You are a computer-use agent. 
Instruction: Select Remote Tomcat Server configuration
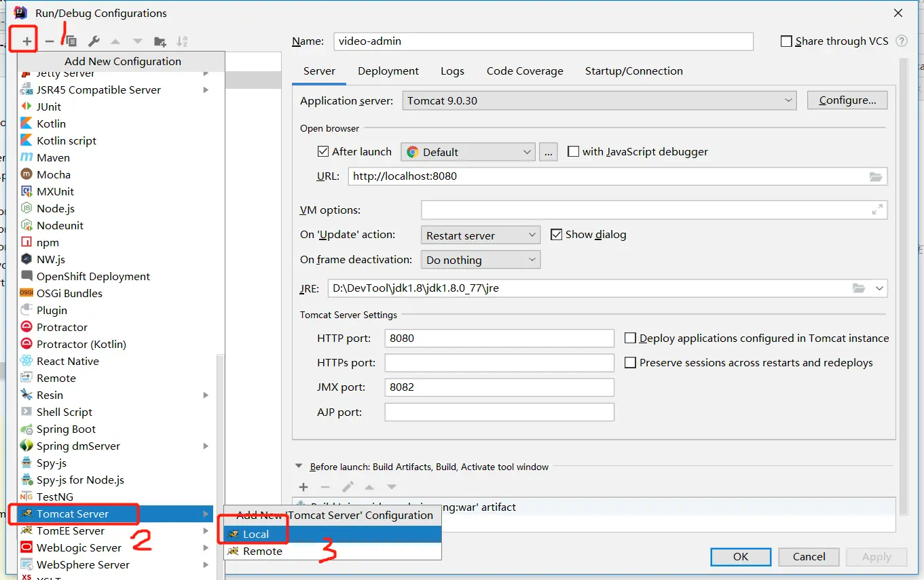click(x=333, y=551)
